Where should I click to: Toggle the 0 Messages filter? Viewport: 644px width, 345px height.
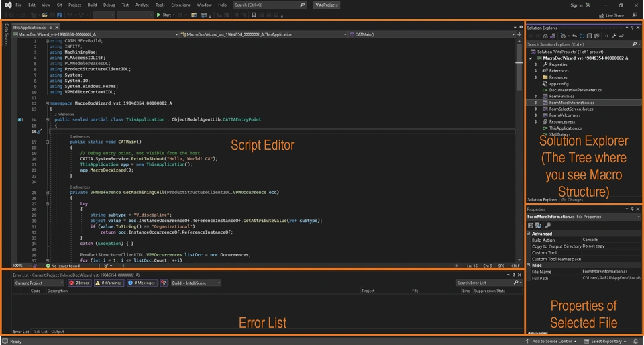click(141, 283)
